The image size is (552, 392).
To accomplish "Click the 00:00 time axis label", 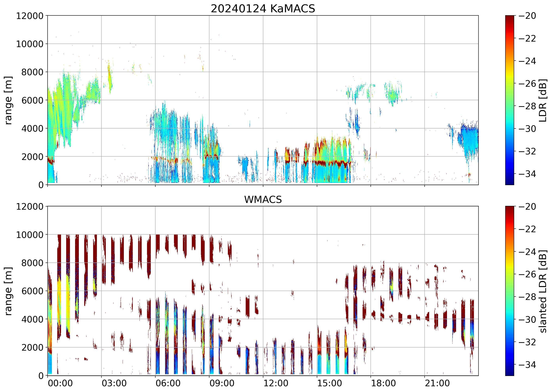I will tap(60, 383).
